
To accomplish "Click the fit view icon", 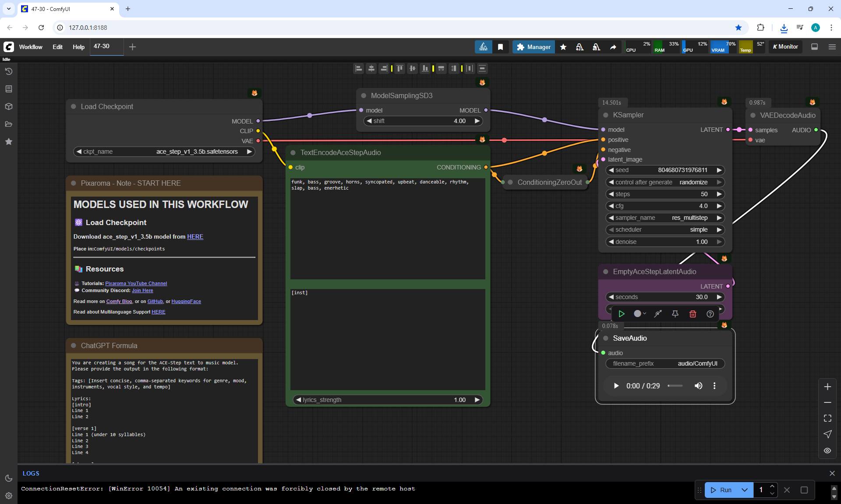I will 827,418.
